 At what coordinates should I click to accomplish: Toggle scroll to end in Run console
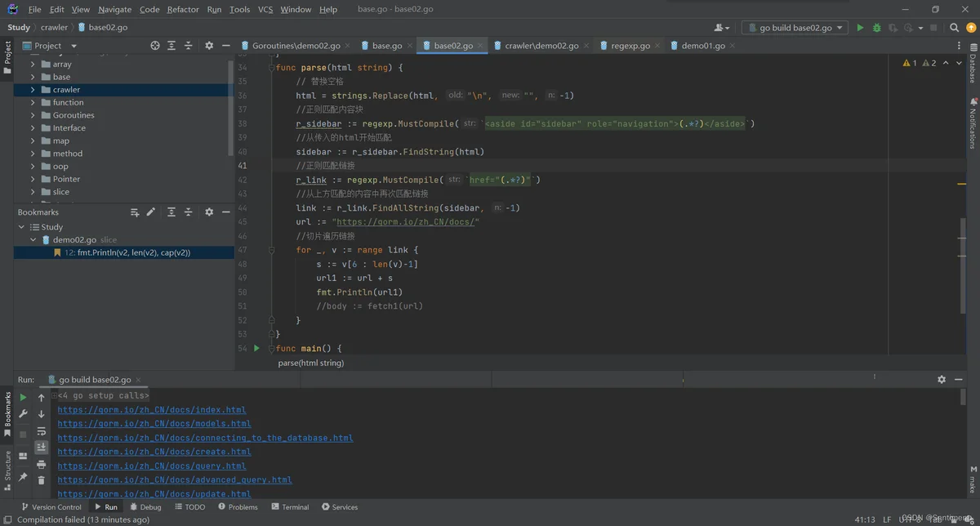42,448
